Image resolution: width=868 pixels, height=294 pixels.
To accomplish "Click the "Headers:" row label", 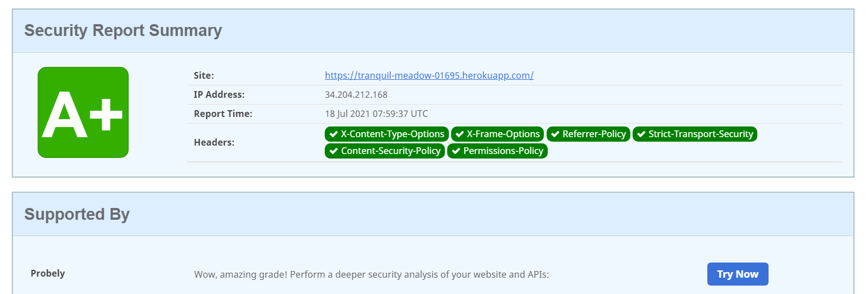I will [x=214, y=142].
